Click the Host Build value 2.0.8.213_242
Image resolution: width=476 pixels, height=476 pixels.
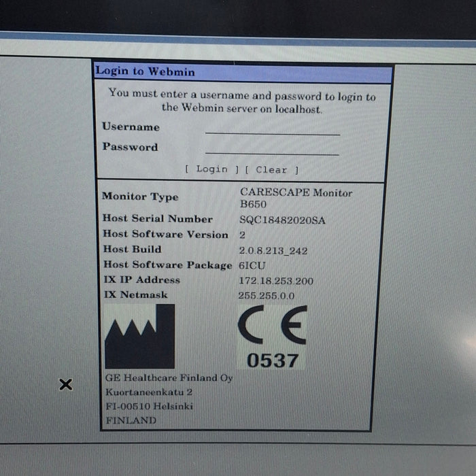click(x=273, y=251)
